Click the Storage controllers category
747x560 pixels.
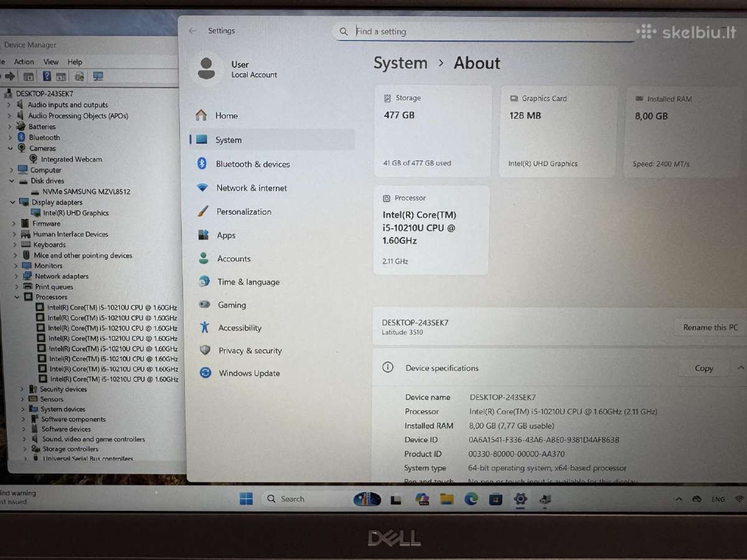(x=70, y=449)
